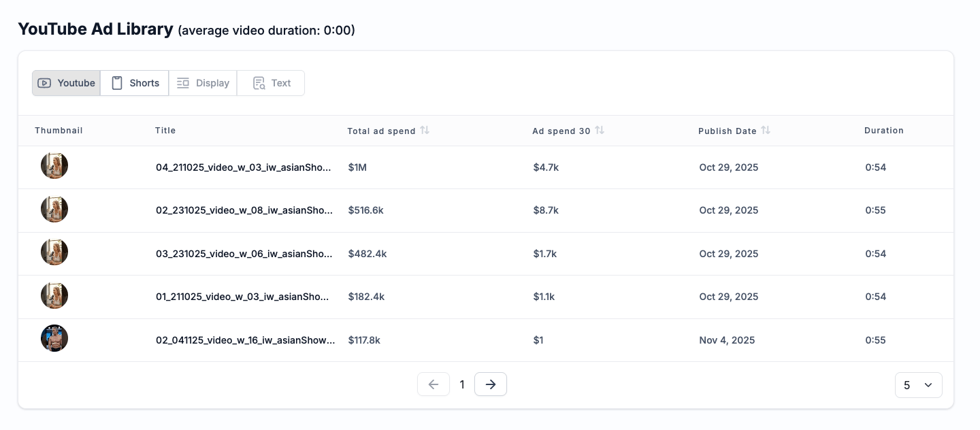Sort by Ad spend 30 arrows
Image resolution: width=980 pixels, height=430 pixels.
(x=600, y=130)
